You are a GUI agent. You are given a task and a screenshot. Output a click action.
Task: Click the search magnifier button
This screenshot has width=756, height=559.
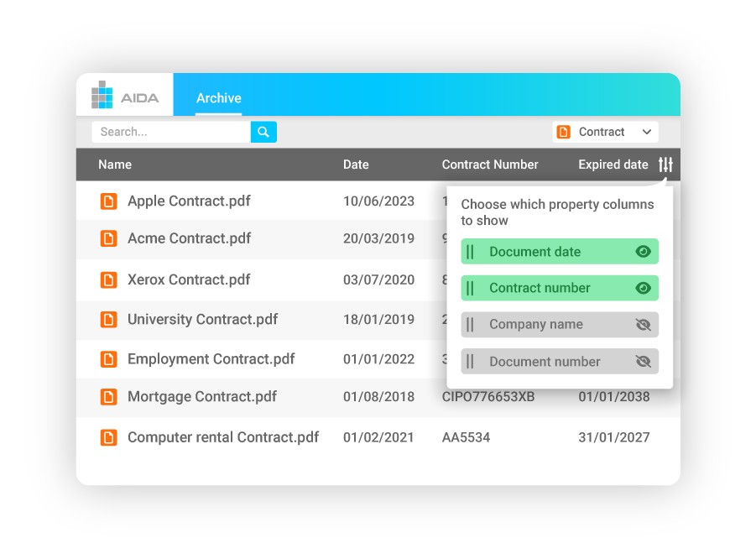pos(263,132)
